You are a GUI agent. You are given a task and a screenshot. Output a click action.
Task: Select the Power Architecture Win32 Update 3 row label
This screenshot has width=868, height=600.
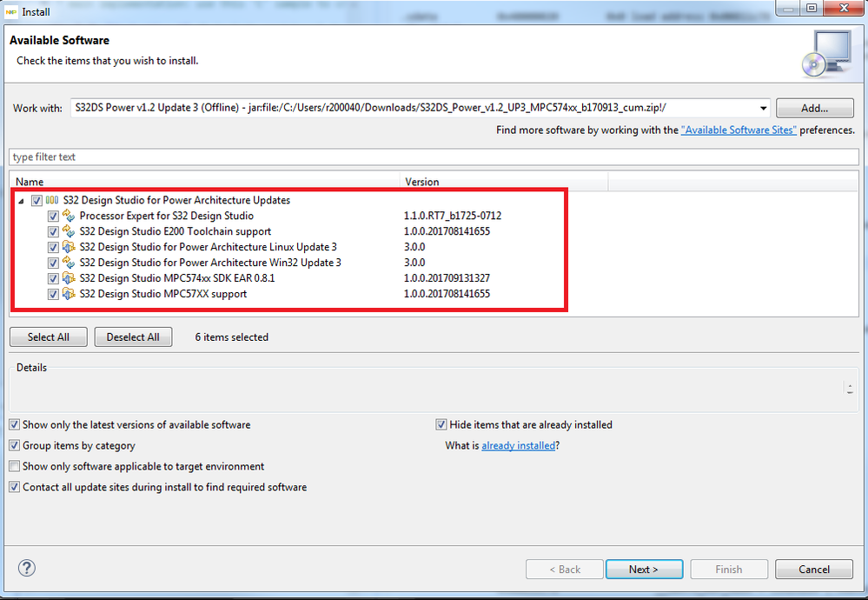pyautogui.click(x=210, y=263)
